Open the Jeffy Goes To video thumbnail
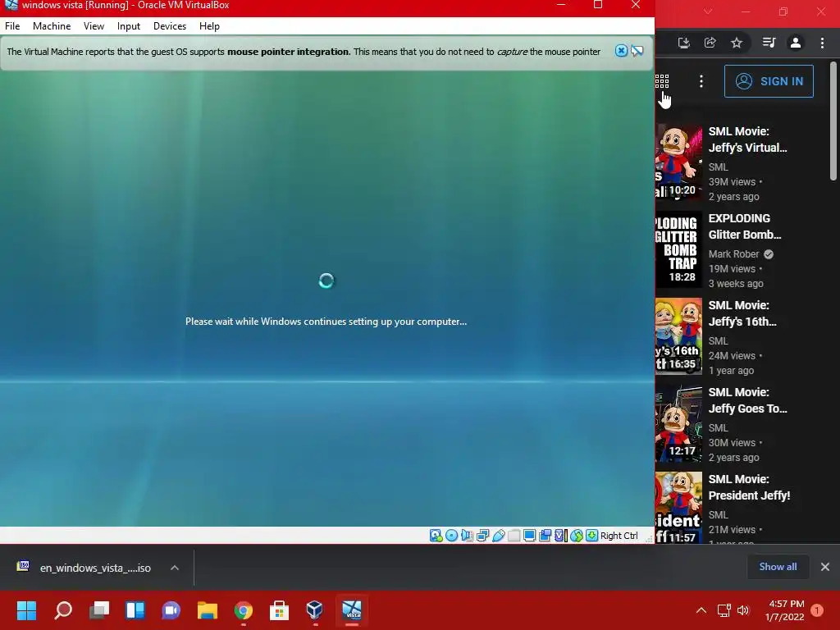 [678, 422]
